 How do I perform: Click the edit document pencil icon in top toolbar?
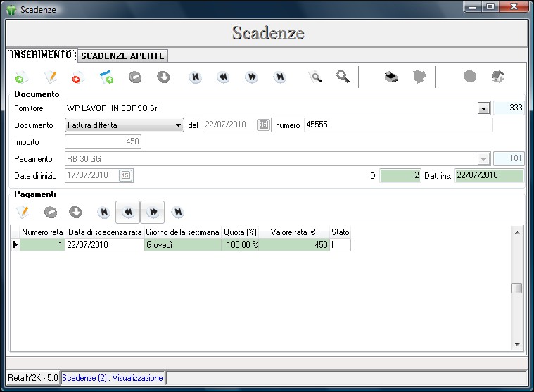coord(51,77)
